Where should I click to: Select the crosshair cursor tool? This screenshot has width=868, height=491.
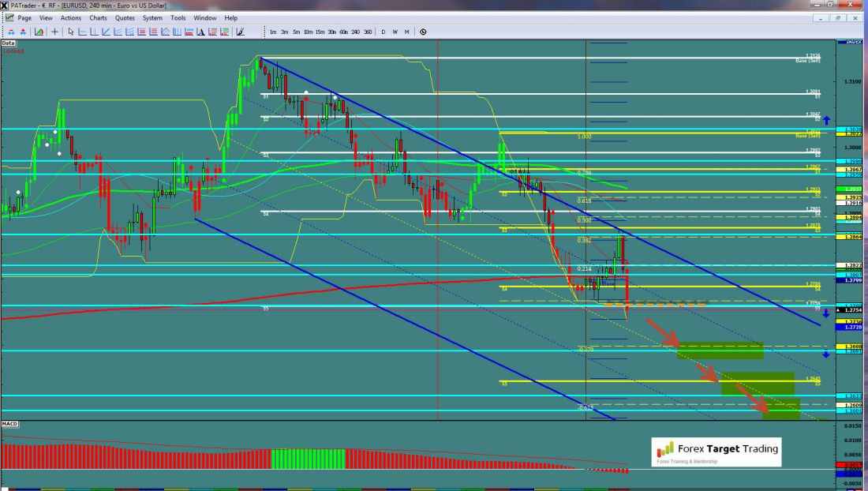coord(54,32)
